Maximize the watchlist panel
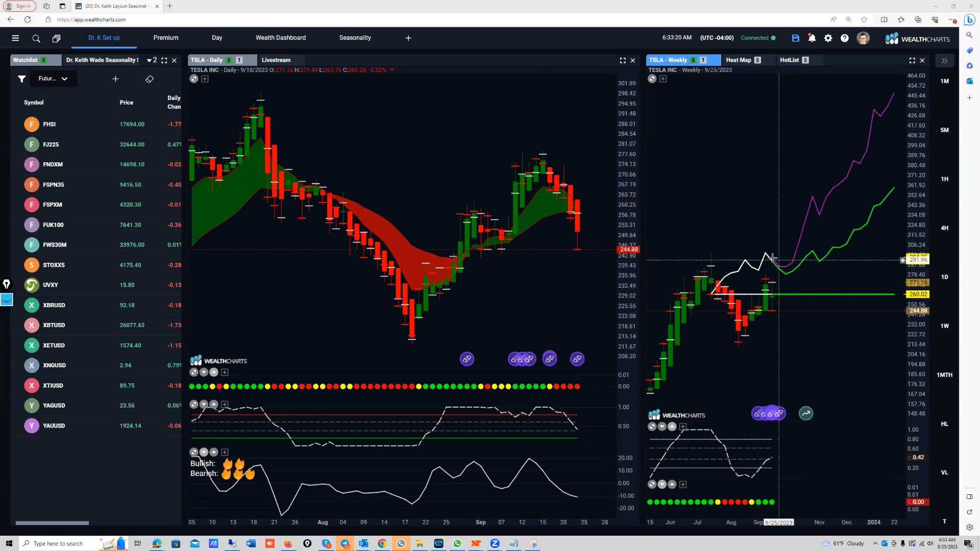The image size is (980, 551). 164,60
